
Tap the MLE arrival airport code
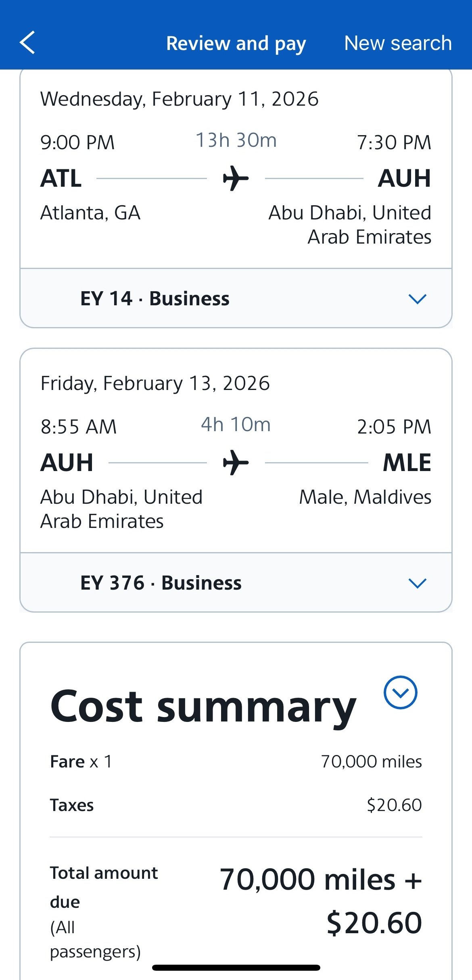pyautogui.click(x=407, y=463)
